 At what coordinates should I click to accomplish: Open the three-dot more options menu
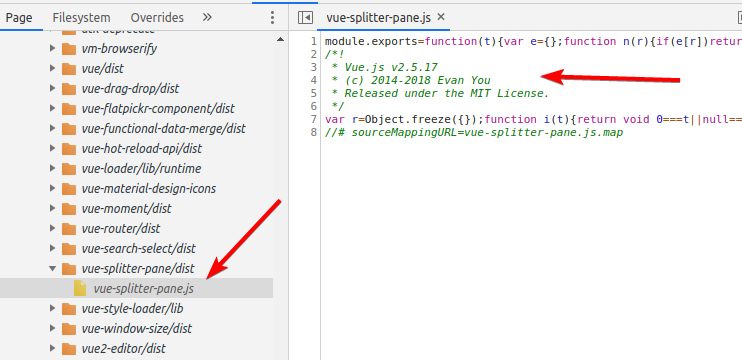point(272,18)
